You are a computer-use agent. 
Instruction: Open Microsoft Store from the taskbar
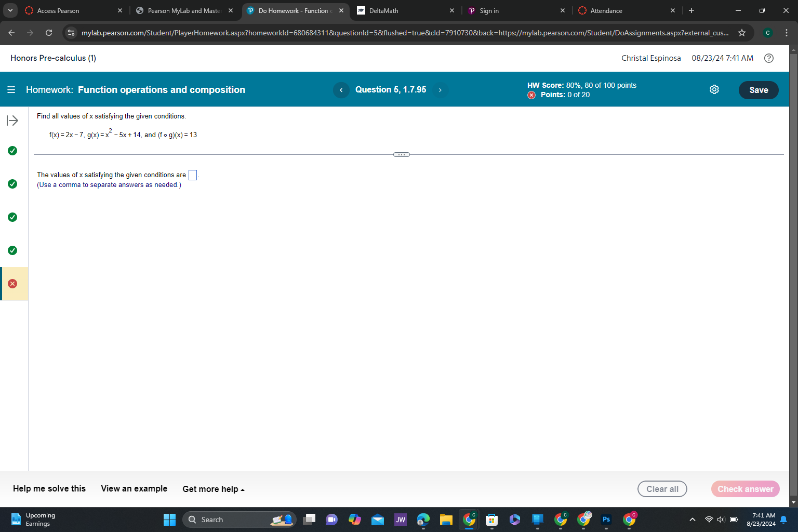tap(491, 520)
